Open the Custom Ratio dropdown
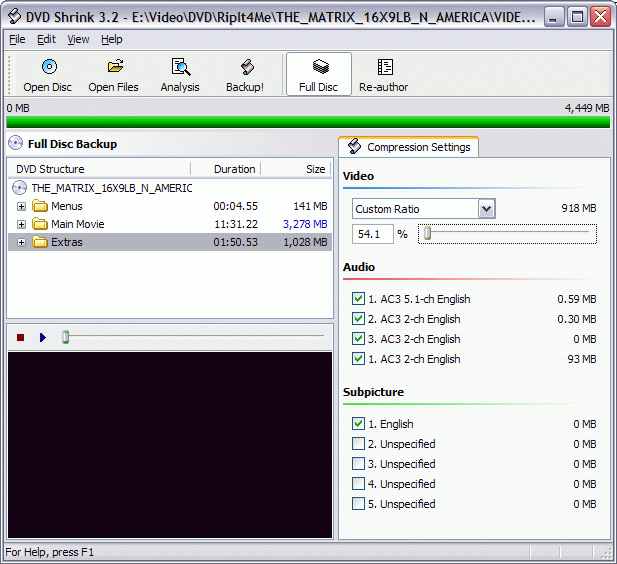The width and height of the screenshot is (617, 564). pyautogui.click(x=486, y=209)
